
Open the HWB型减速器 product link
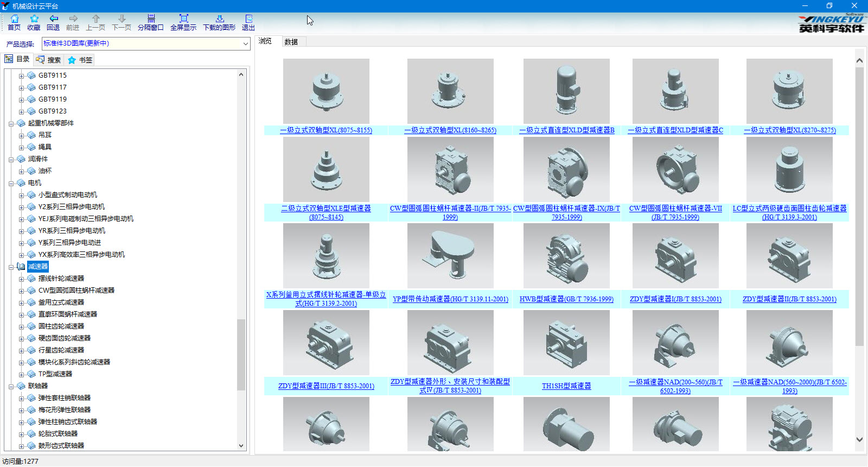point(566,299)
